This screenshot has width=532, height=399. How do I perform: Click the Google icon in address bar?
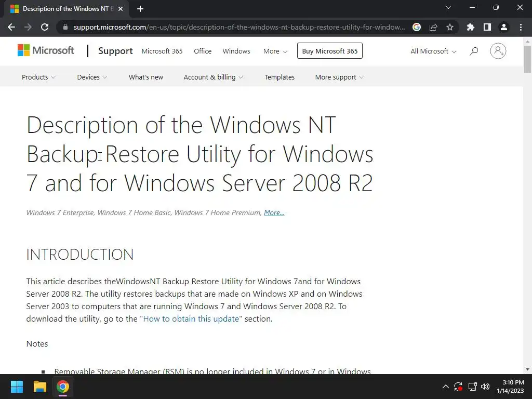pyautogui.click(x=417, y=27)
